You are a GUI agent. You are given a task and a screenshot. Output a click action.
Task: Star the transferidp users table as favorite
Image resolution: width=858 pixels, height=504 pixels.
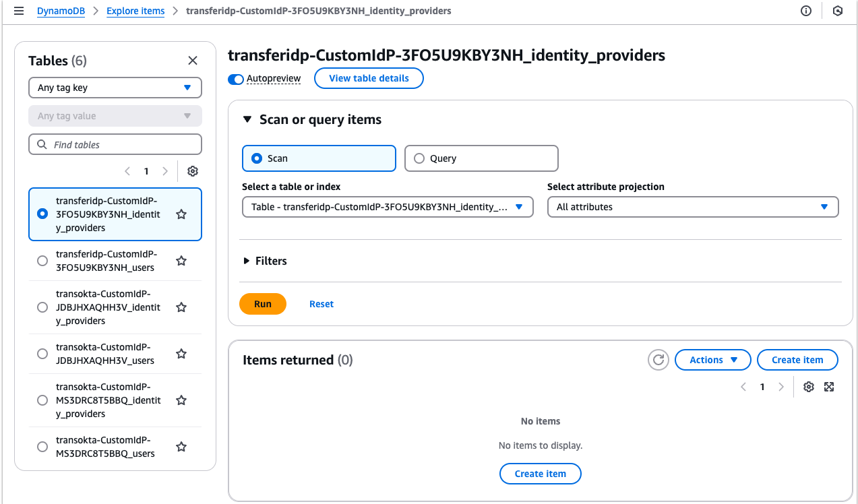181,261
